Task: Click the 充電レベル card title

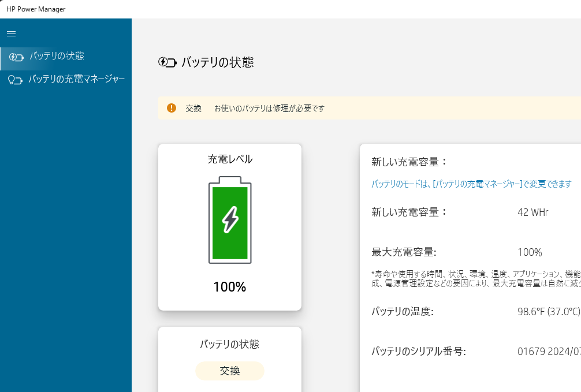Action: click(230, 159)
